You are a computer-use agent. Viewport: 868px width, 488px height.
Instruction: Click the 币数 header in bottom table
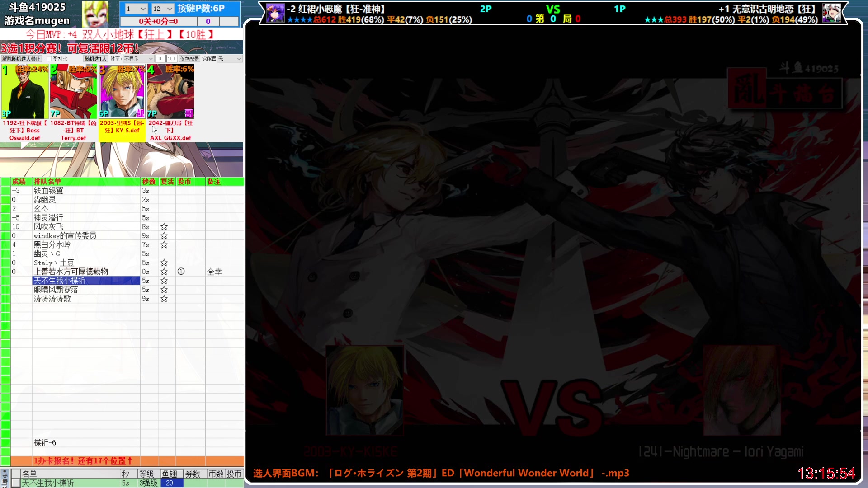(216, 474)
